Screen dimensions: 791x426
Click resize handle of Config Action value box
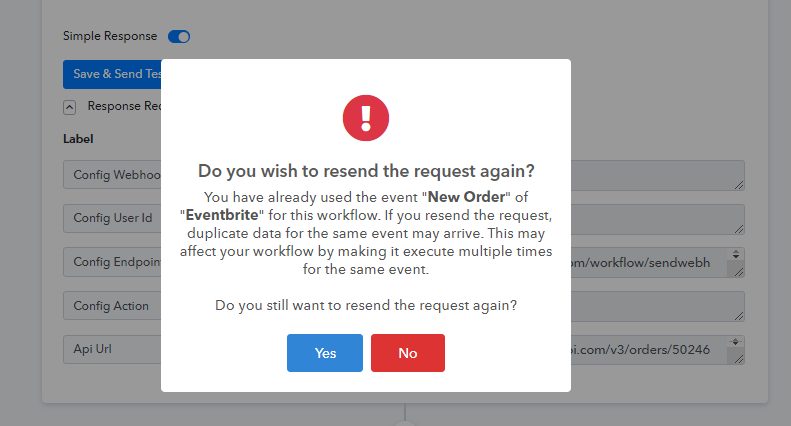click(x=739, y=316)
